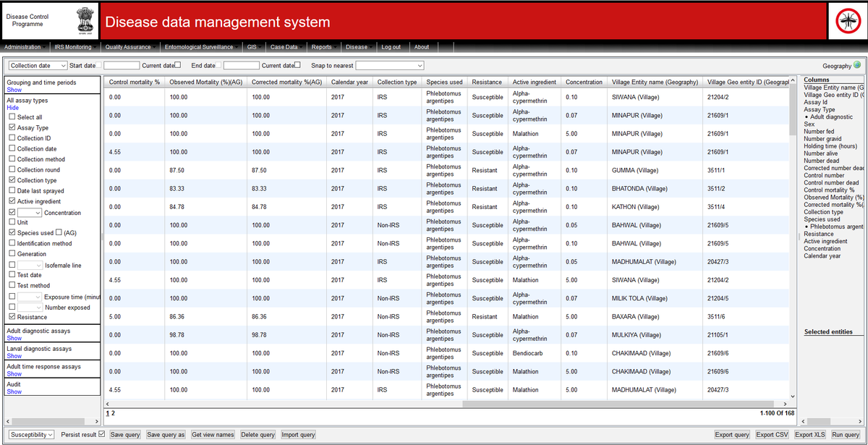Uncheck the Assay Type checkbox
The width and height of the screenshot is (868, 445).
(x=12, y=127)
